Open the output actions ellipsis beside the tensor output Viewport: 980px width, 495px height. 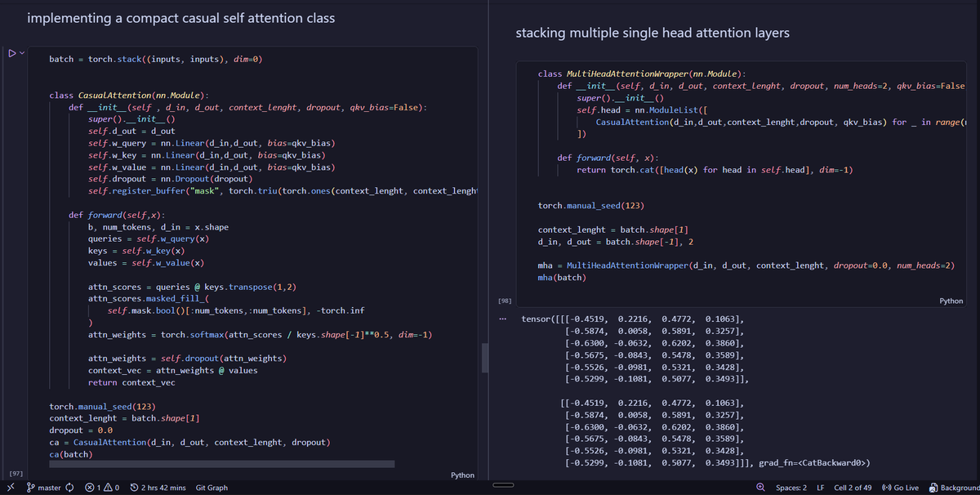(x=502, y=319)
